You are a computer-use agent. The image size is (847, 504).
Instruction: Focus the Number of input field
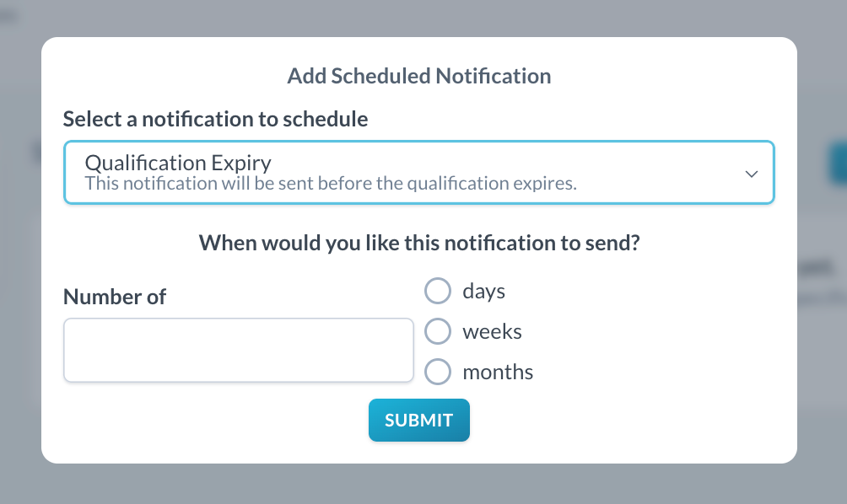click(x=239, y=350)
